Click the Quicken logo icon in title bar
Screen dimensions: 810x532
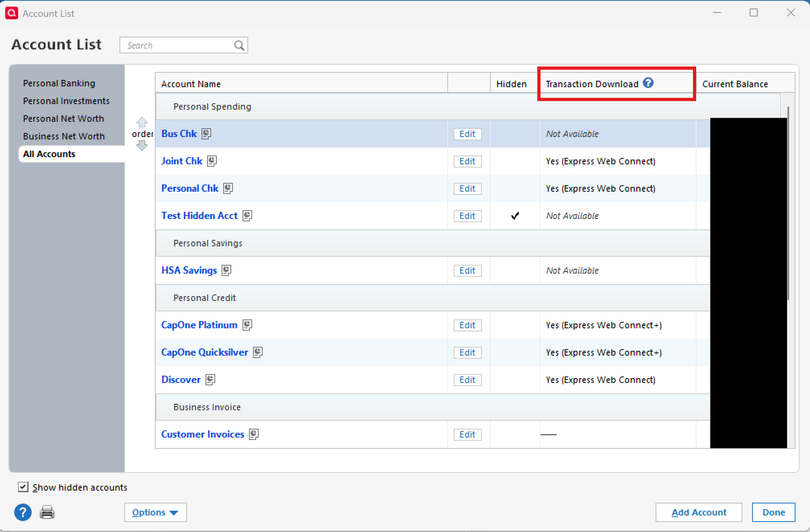11,13
